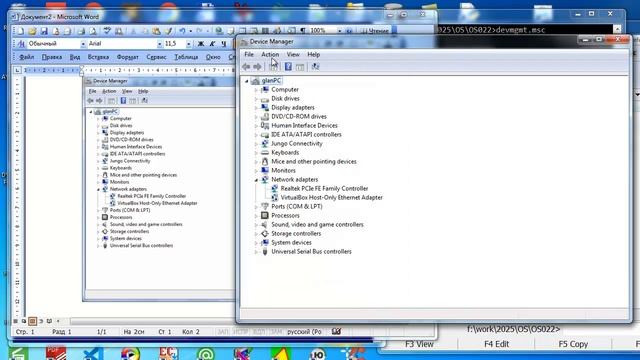Image resolution: width=640 pixels, height=360 pixels.
Task: Toggle ЗАМ overtype mode in status bar
Action: point(276,332)
